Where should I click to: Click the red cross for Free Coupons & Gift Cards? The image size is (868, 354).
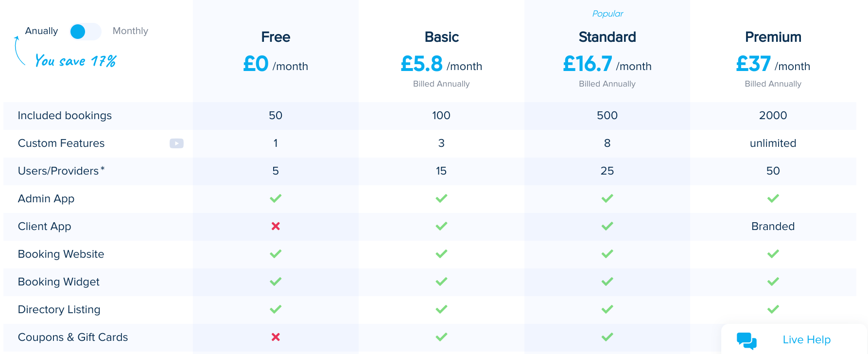(276, 337)
